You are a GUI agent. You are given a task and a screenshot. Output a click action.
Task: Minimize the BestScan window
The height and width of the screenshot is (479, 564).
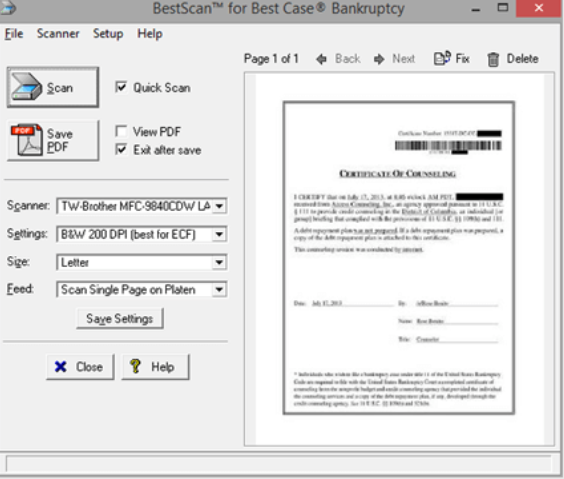pyautogui.click(x=476, y=9)
